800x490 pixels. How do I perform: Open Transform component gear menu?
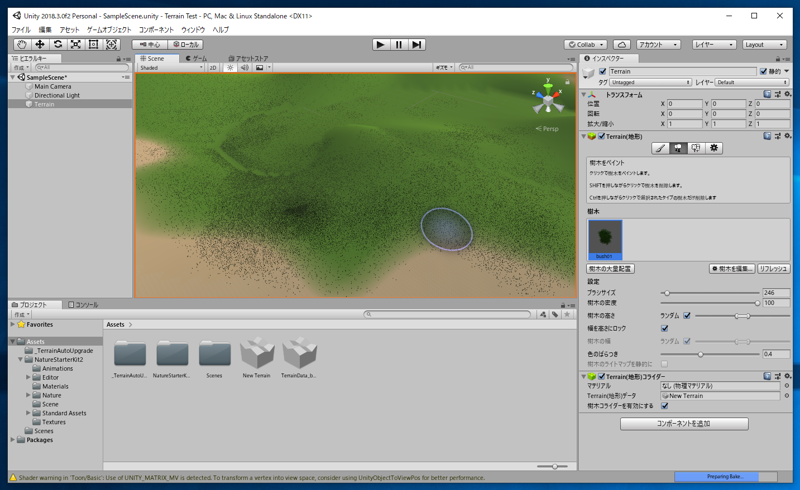click(788, 94)
